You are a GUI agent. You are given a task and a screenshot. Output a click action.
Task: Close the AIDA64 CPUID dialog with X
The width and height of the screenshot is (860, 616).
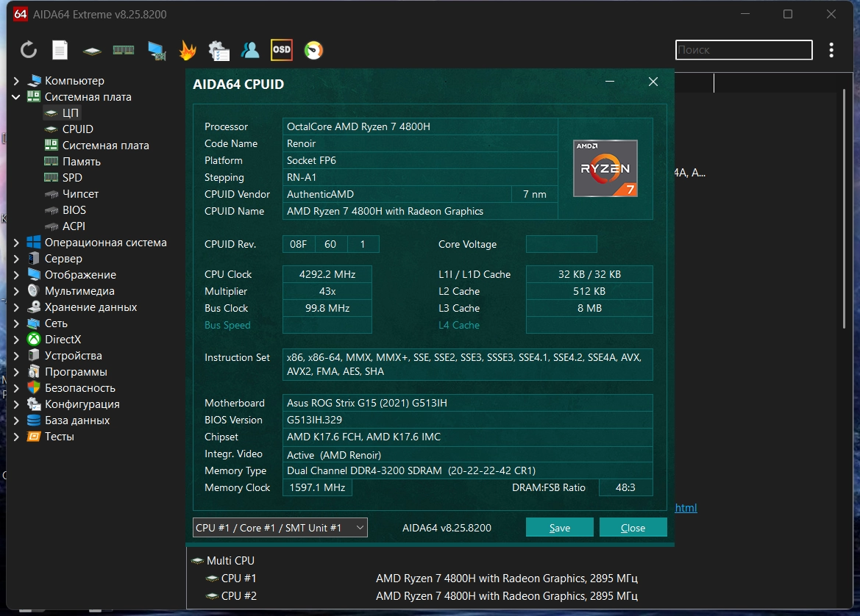point(653,82)
